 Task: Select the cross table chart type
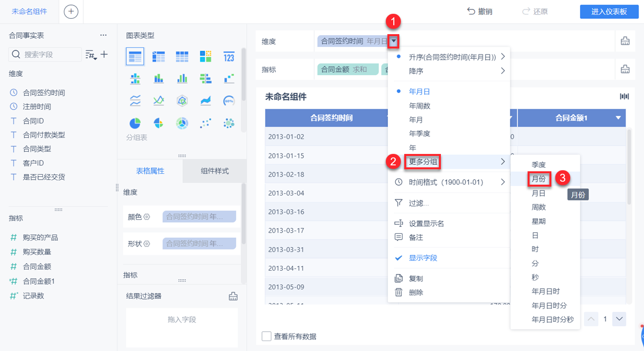(159, 56)
